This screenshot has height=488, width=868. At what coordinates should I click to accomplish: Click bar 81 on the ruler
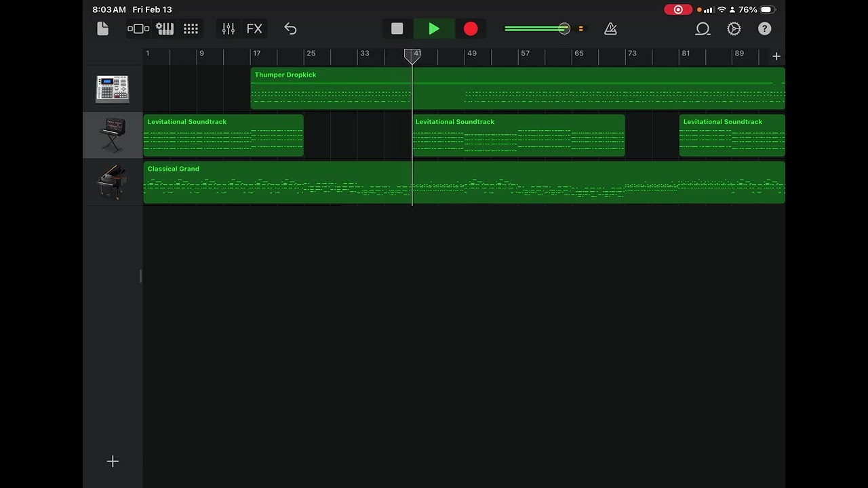686,54
